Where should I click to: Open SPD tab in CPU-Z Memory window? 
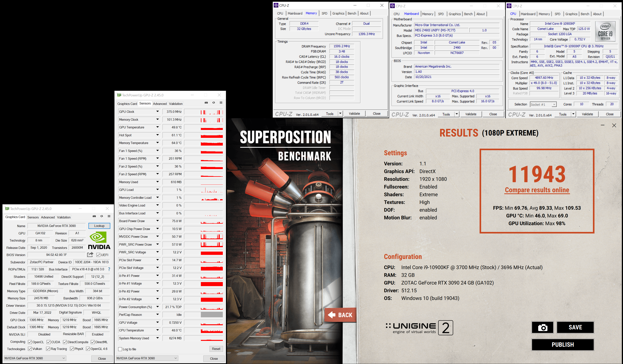click(324, 13)
